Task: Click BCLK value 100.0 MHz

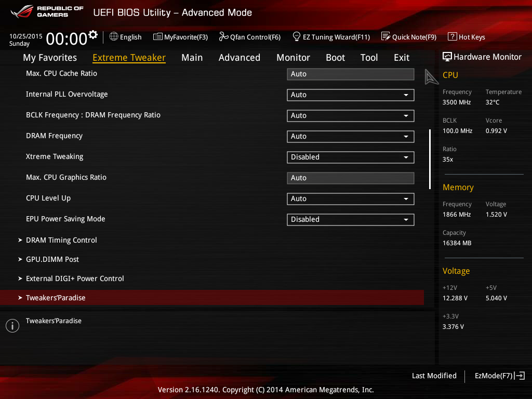Action: 457,130
